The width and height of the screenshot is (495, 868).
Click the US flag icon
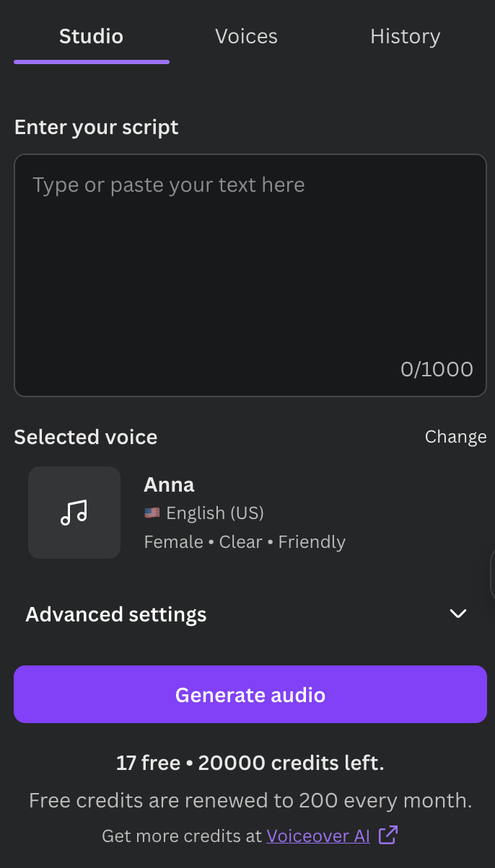click(x=152, y=513)
